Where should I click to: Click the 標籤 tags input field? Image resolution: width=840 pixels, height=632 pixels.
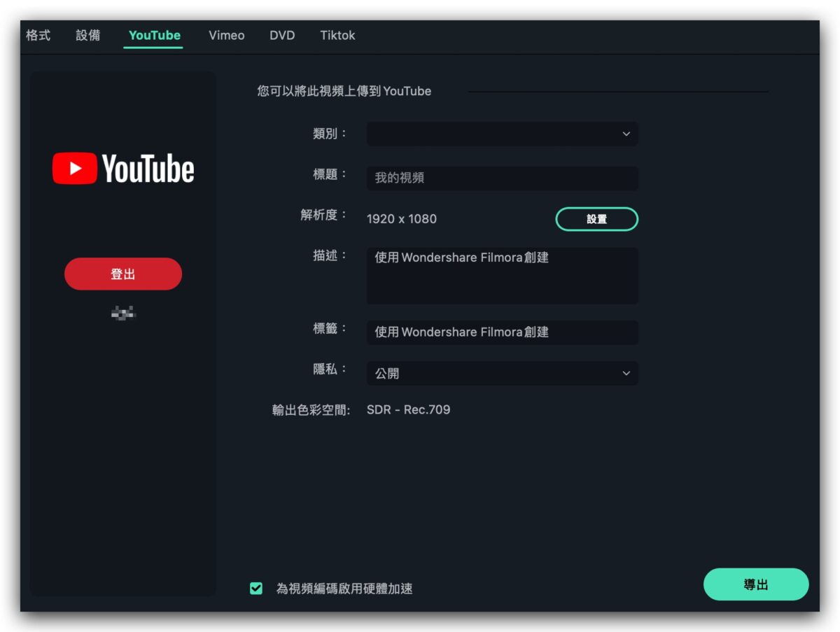point(502,332)
